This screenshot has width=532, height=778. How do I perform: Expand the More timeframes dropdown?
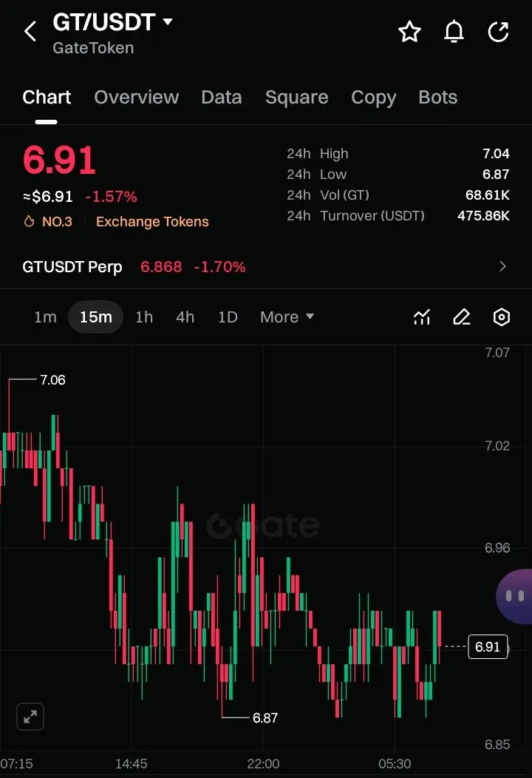pyautogui.click(x=287, y=317)
